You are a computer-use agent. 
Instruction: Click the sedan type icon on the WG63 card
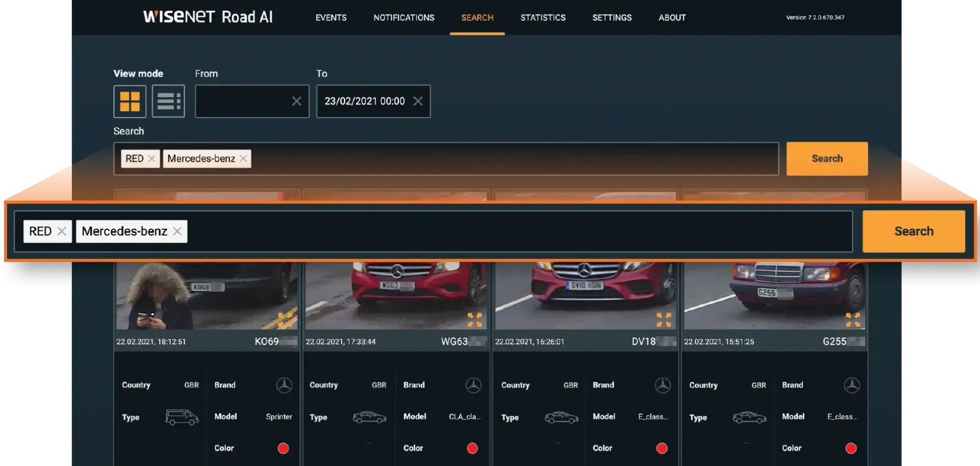click(370, 417)
